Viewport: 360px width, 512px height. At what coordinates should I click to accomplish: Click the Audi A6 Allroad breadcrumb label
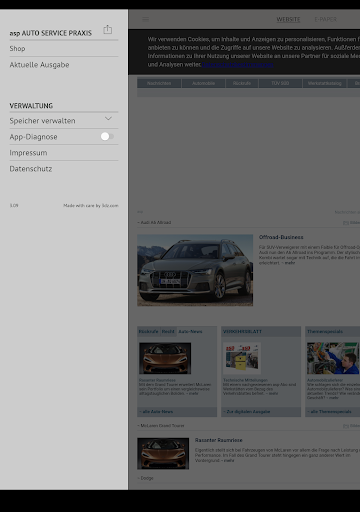155,222
